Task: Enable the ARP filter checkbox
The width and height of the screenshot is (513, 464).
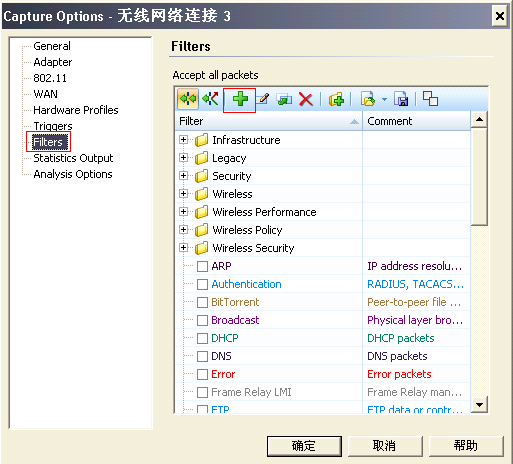Action: click(x=202, y=267)
